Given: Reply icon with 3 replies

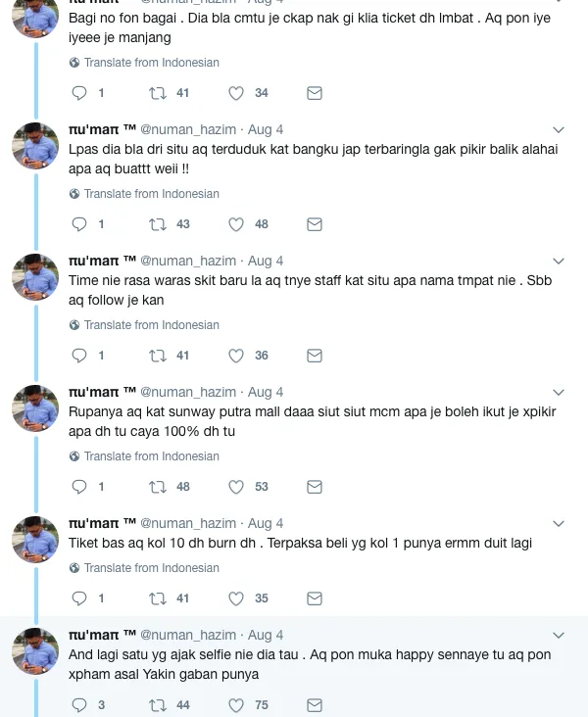Looking at the screenshot, I should 81,704.
